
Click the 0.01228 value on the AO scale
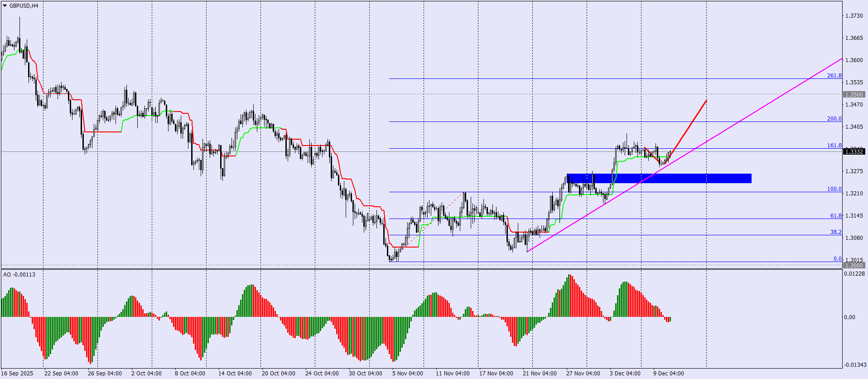pyautogui.click(x=855, y=273)
